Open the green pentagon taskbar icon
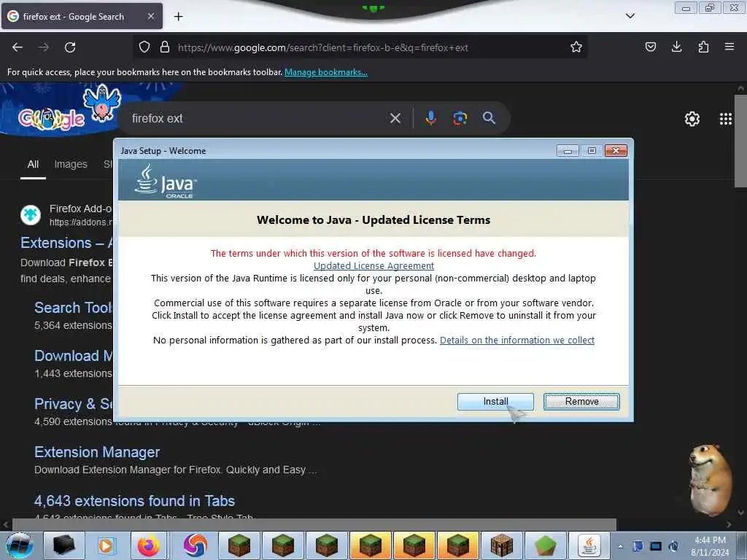 546,545
